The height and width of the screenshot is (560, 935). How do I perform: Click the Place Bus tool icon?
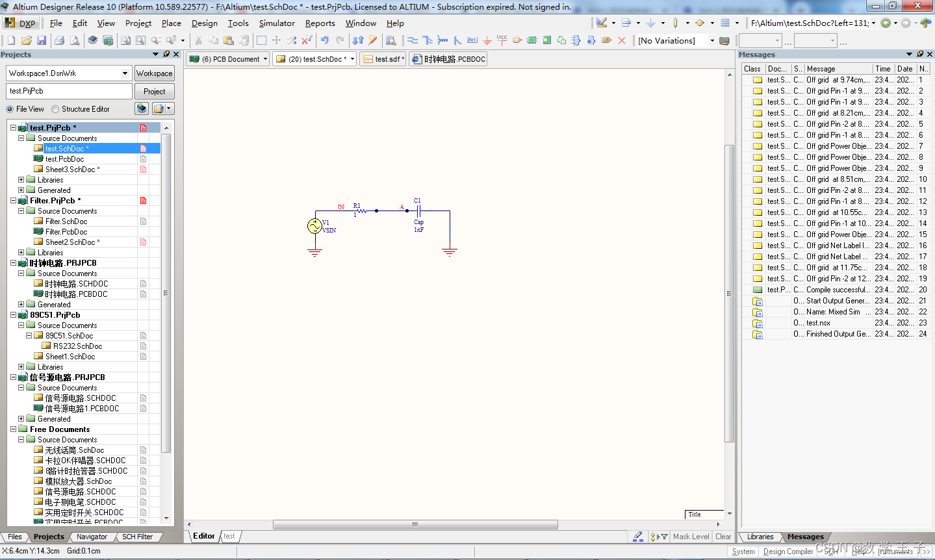tap(428, 40)
